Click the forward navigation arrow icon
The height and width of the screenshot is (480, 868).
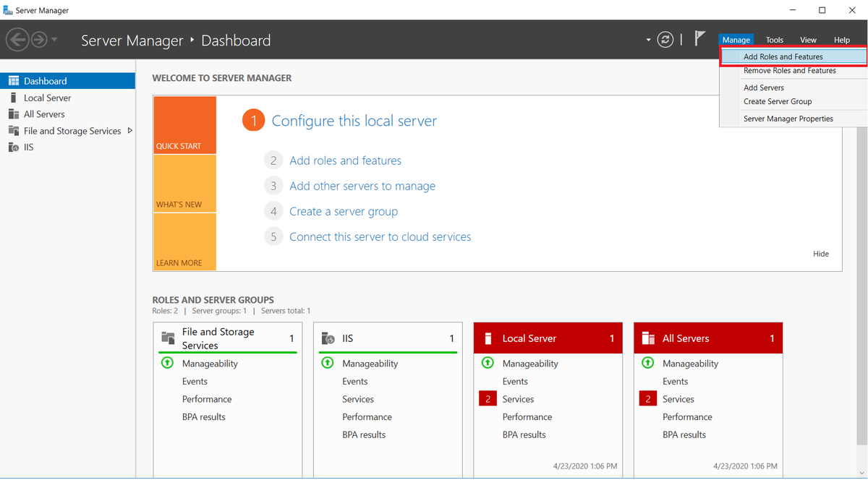coord(38,40)
